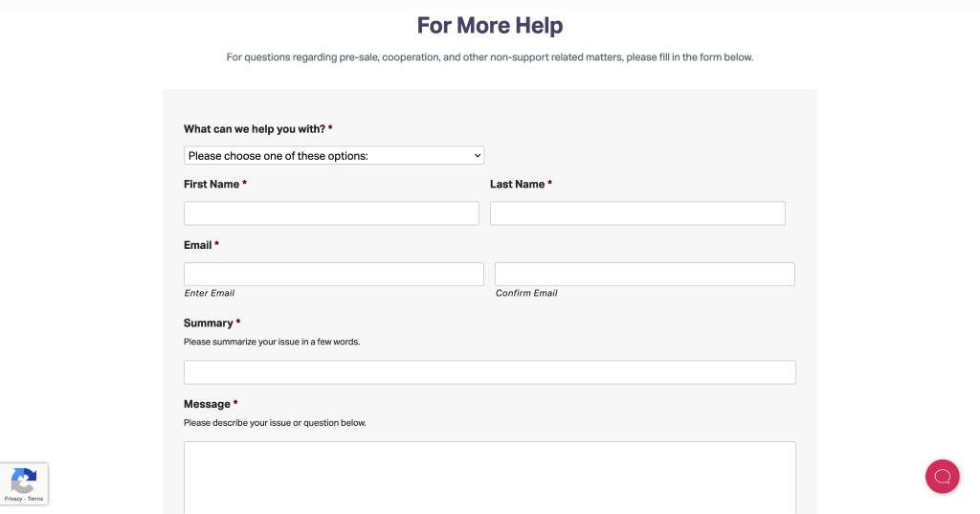The image size is (980, 514).
Task: Select the Summary input field
Action: 489,372
